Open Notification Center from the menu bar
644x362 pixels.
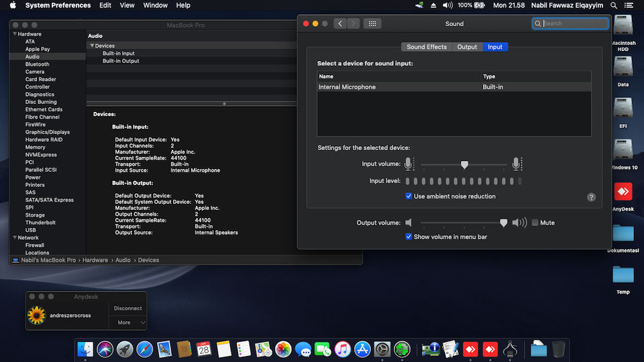coord(631,5)
